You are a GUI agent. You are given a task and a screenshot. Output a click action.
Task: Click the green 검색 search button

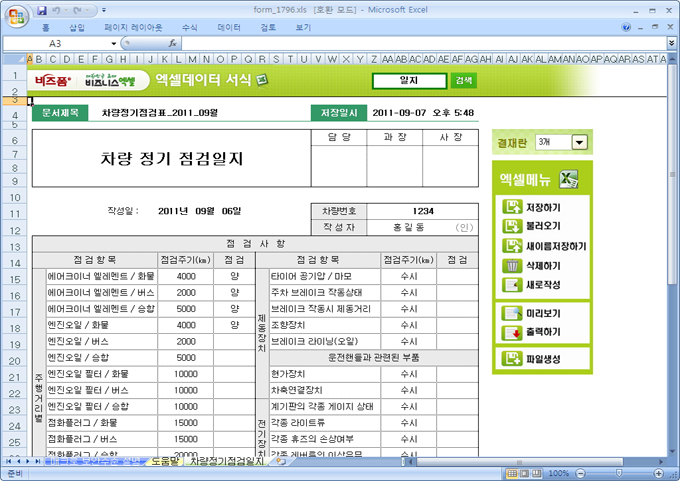(464, 80)
